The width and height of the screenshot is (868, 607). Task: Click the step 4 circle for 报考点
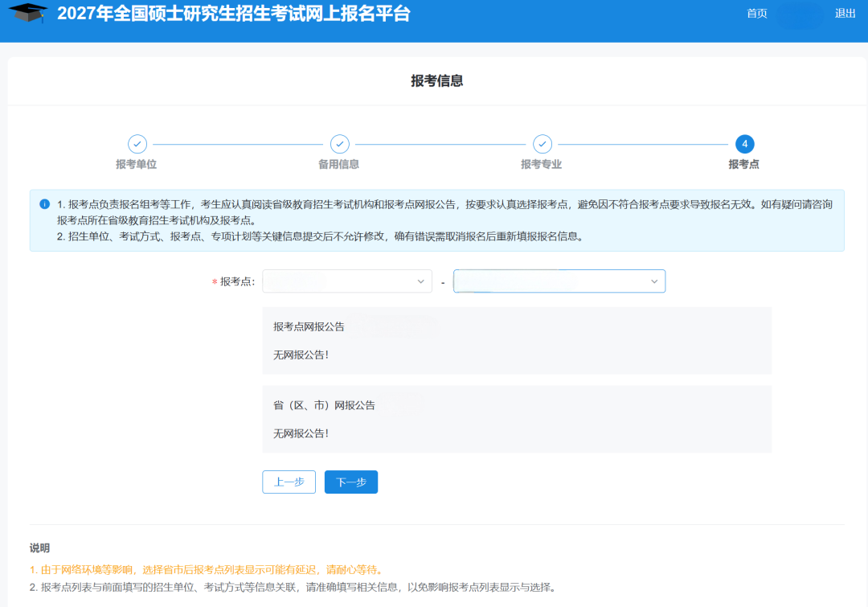coord(744,144)
